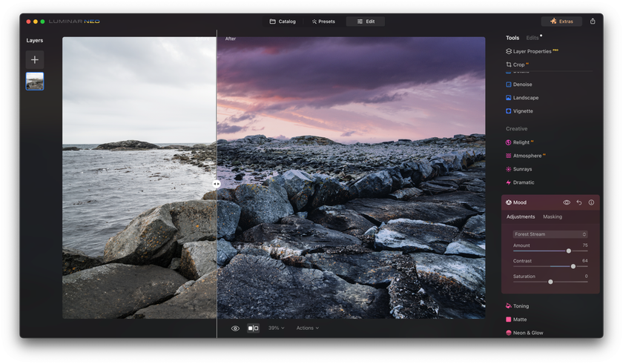Show Mood tool info
This screenshot has height=364, width=623.
click(591, 202)
